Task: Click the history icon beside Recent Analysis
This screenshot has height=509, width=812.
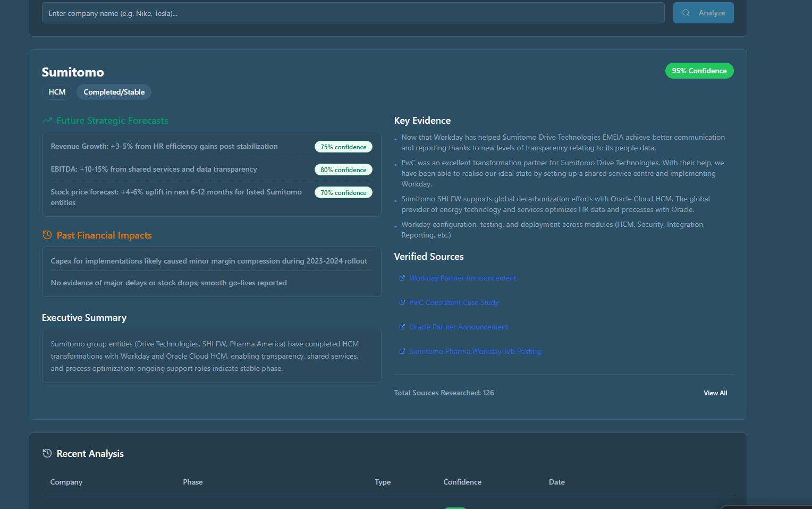Action: [47, 453]
